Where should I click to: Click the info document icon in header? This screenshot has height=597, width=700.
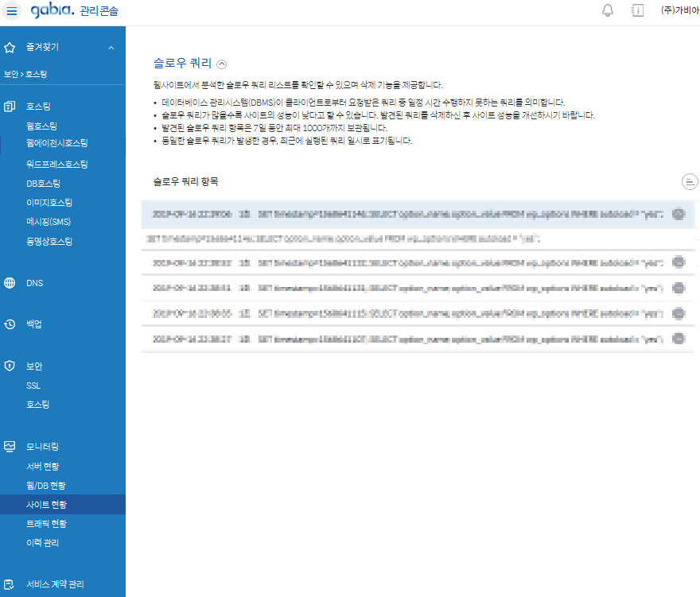637,10
